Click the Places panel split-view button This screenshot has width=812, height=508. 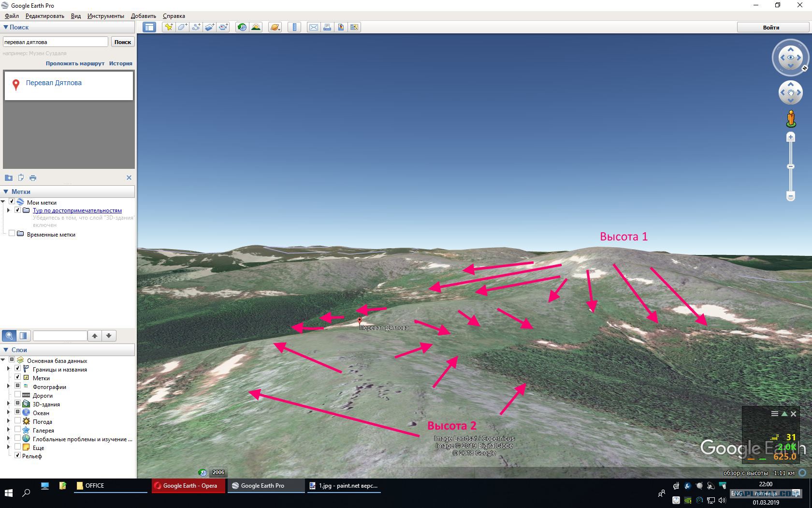pyautogui.click(x=23, y=335)
